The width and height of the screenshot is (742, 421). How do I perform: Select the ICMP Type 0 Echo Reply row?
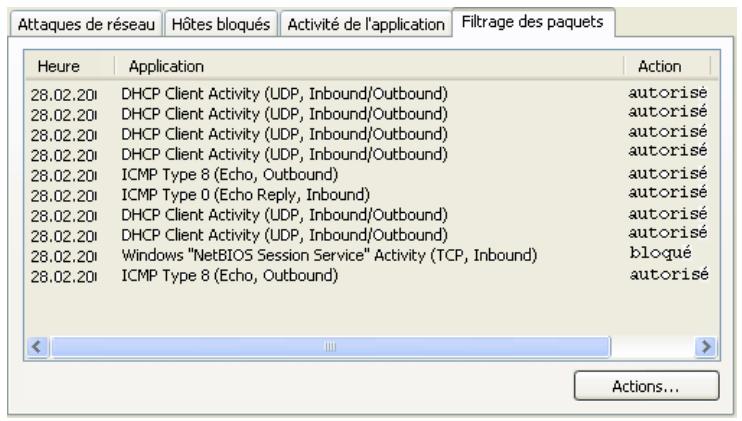tap(246, 193)
